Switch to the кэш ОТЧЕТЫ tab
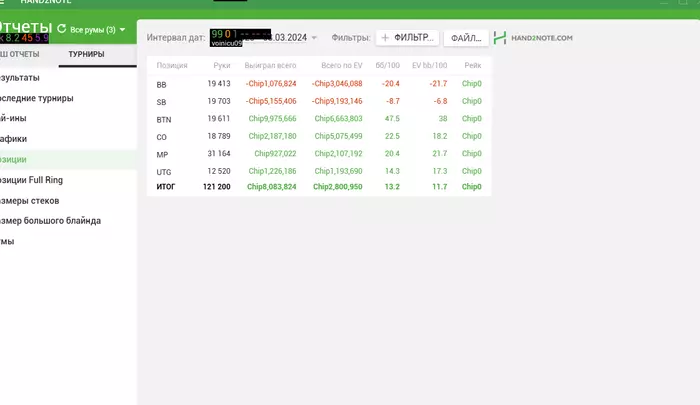The image size is (700, 405). point(20,54)
